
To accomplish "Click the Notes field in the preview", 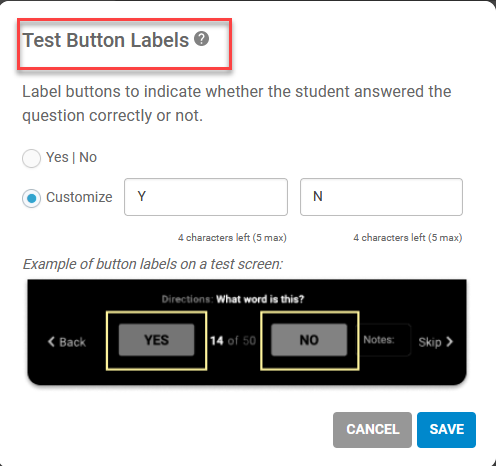I will [386, 340].
